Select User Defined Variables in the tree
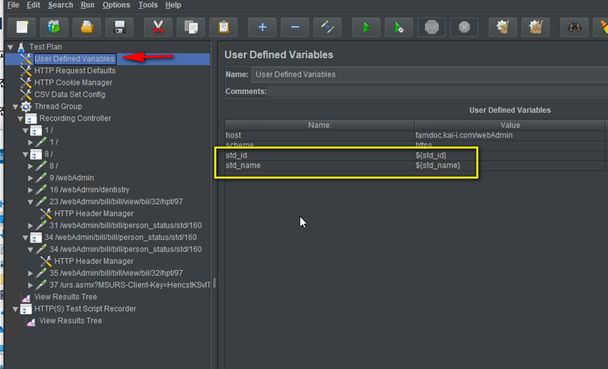The height and width of the screenshot is (369, 608). click(x=75, y=59)
